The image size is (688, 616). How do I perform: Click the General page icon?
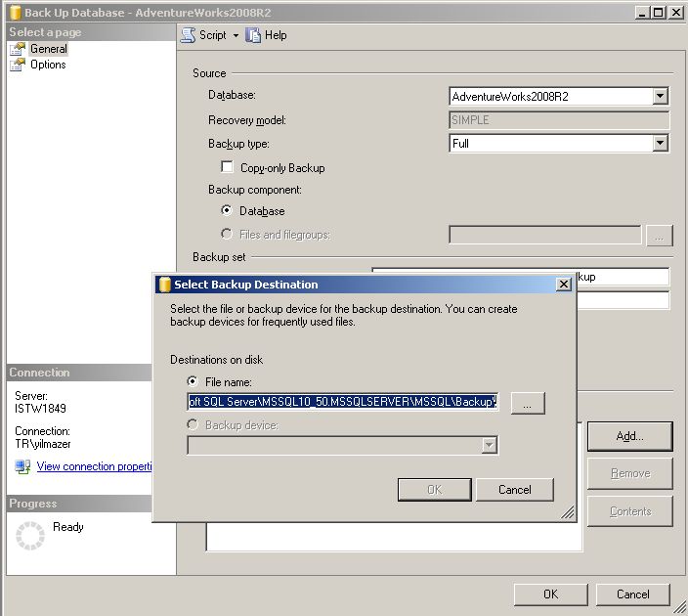point(18,49)
